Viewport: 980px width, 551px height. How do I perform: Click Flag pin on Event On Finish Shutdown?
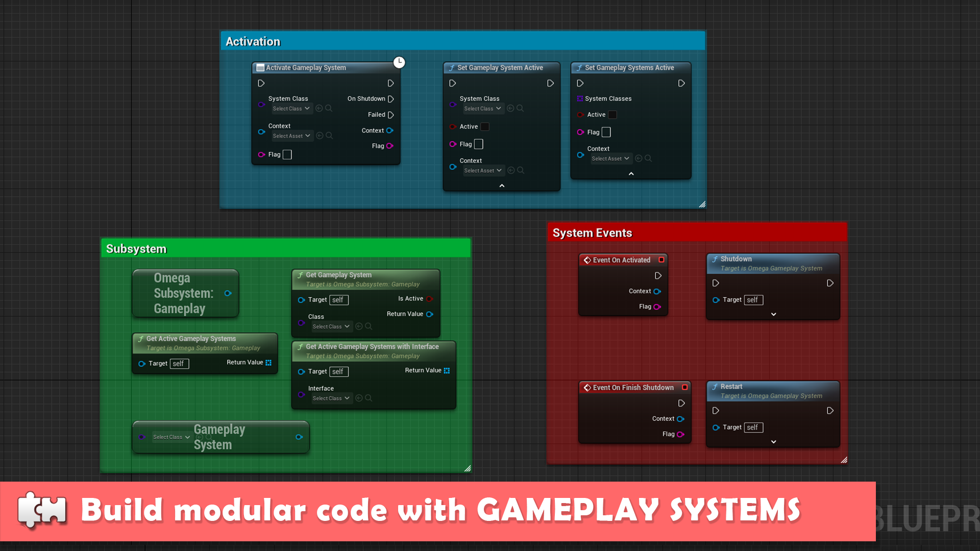(680, 434)
